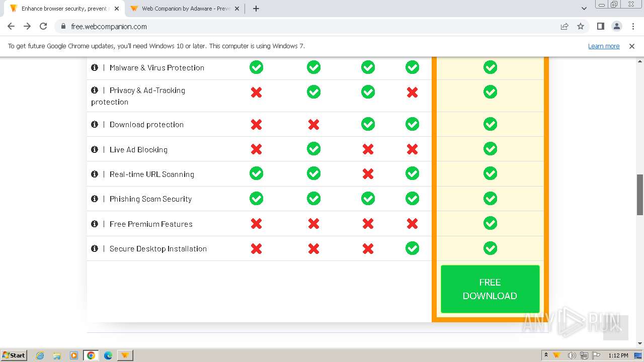Viewport: 644px width, 362px height.
Task: Open a new browser tab
Action: [256, 9]
